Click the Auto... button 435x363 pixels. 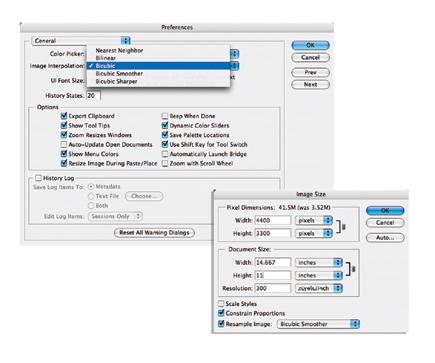(385, 238)
